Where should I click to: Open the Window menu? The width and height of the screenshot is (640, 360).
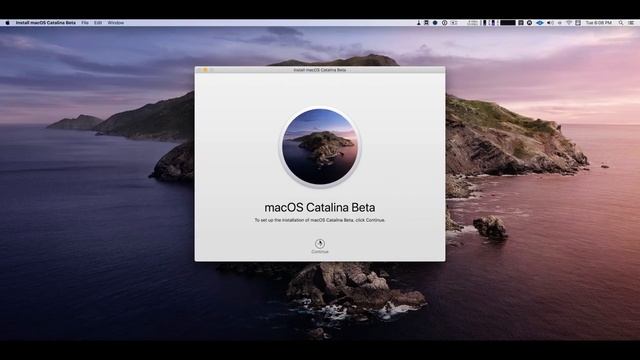point(116,23)
